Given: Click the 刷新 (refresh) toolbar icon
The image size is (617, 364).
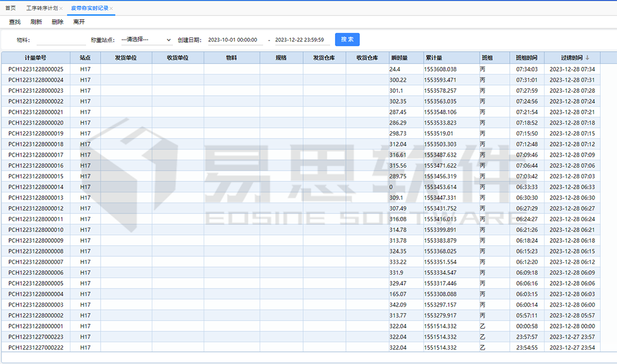Looking at the screenshot, I should pyautogui.click(x=35, y=22).
